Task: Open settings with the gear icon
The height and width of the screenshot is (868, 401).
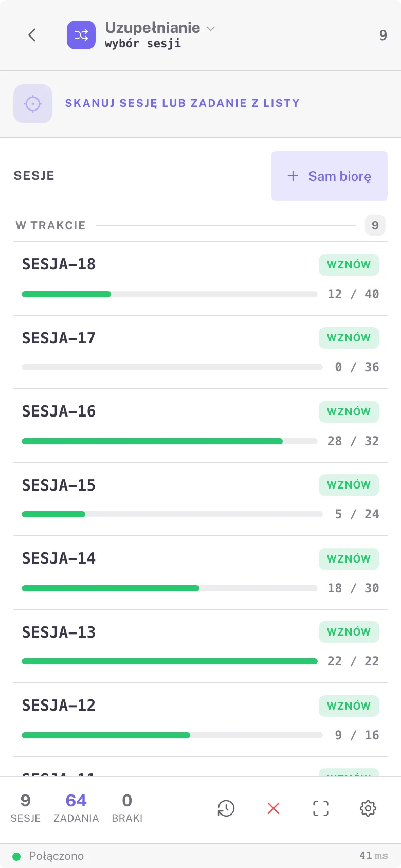Action: tap(368, 808)
